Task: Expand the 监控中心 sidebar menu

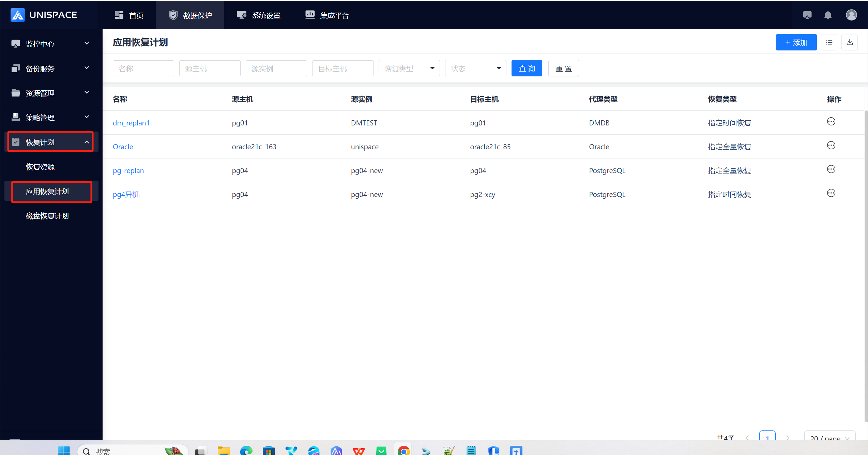Action: click(50, 44)
